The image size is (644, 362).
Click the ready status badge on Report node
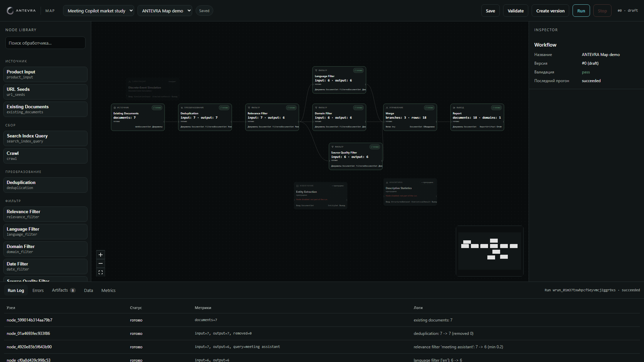[x=496, y=108]
